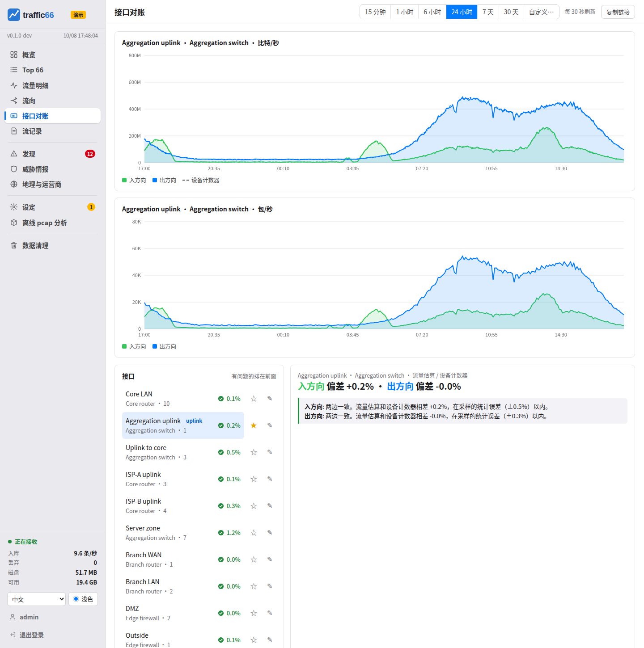Click the 设定 gear icon

tap(14, 207)
